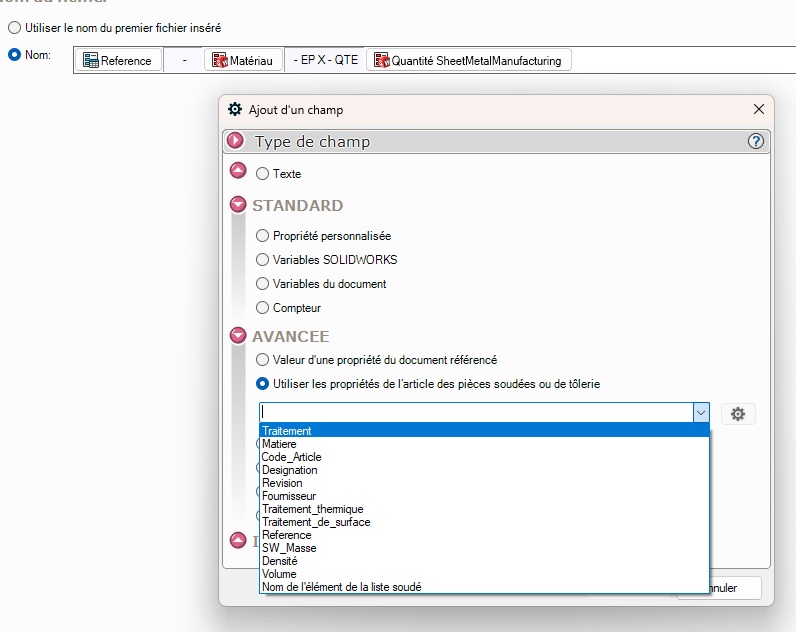Choose the Variables SOLIDWORKS option
The height and width of the screenshot is (632, 796).
263,260
